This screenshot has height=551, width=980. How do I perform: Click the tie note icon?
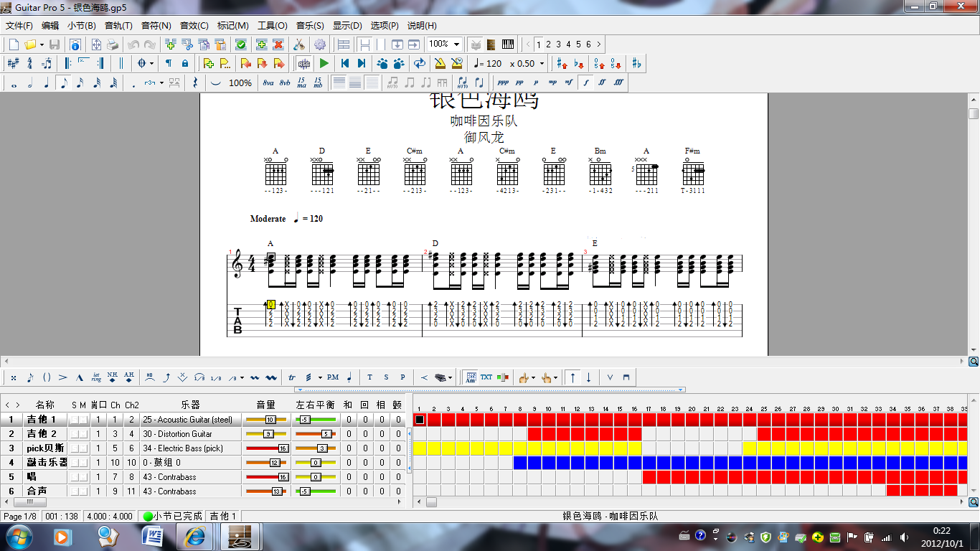[216, 83]
